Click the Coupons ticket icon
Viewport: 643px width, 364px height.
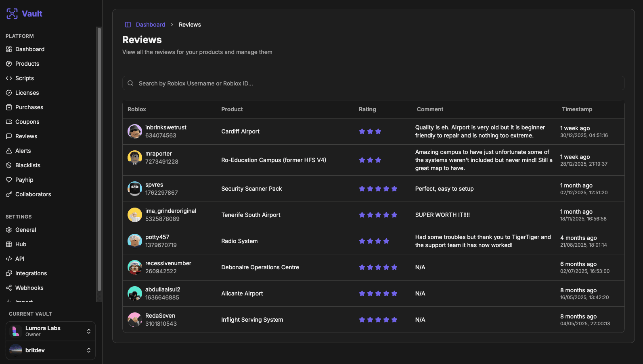[9, 122]
